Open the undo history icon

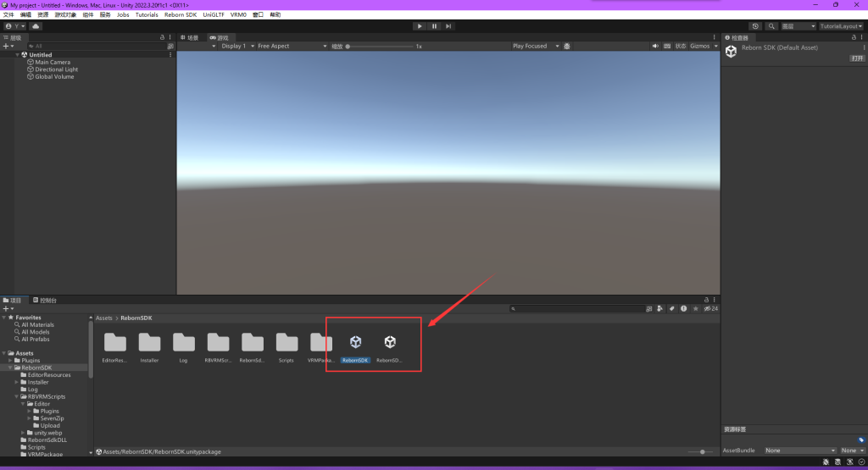click(755, 26)
